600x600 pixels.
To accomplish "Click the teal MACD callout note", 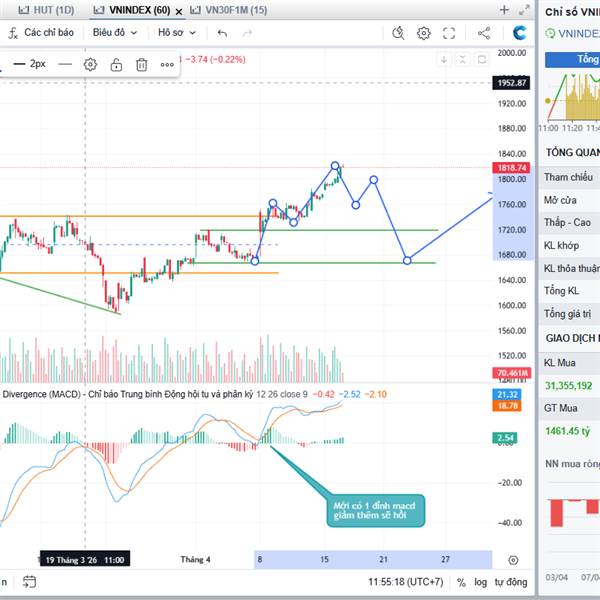I will (x=375, y=511).
